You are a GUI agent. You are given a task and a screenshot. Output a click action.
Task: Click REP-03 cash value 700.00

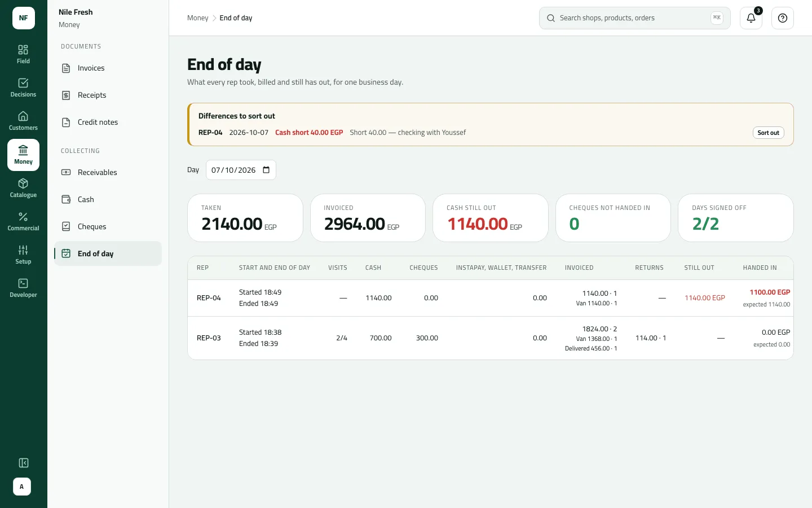click(381, 338)
